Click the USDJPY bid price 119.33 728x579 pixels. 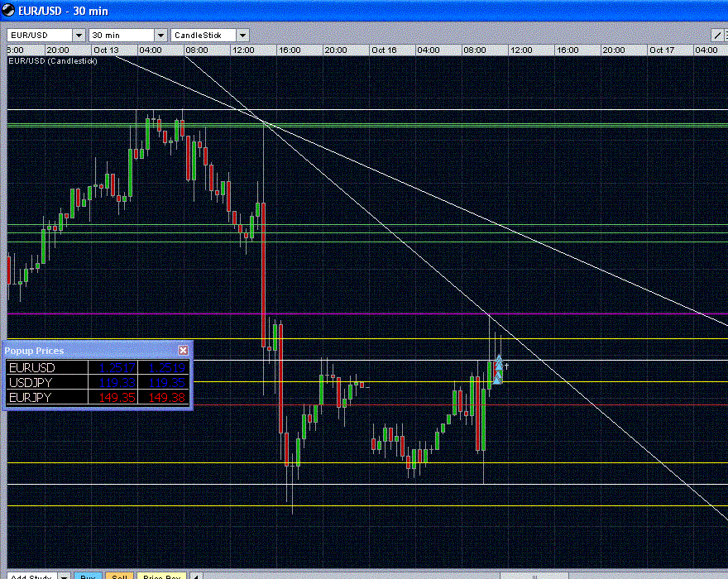tap(117, 383)
